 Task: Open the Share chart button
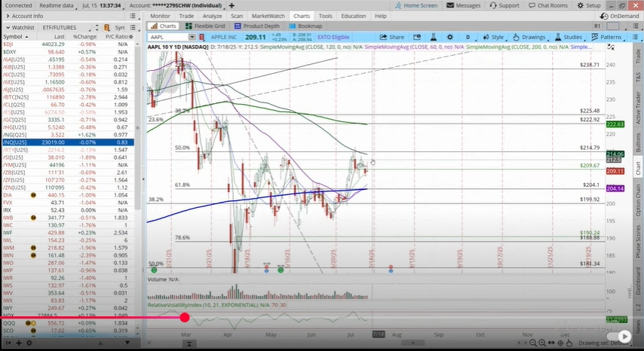pyautogui.click(x=392, y=37)
